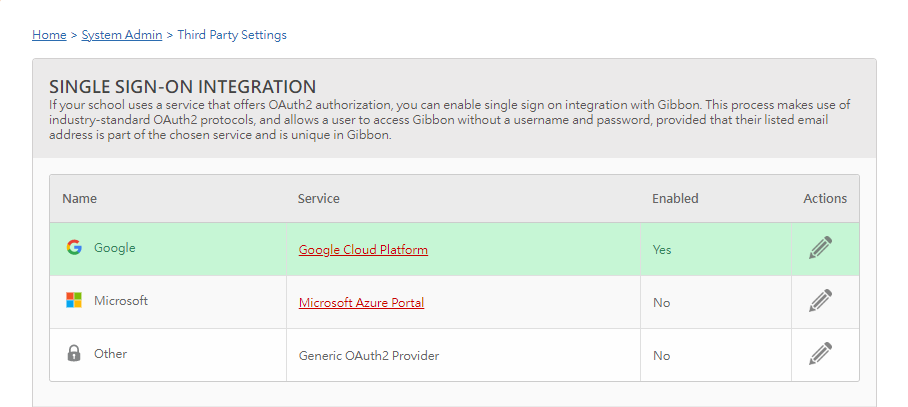Click the Generic OAuth2 Provider text
908x407 pixels.
click(369, 355)
